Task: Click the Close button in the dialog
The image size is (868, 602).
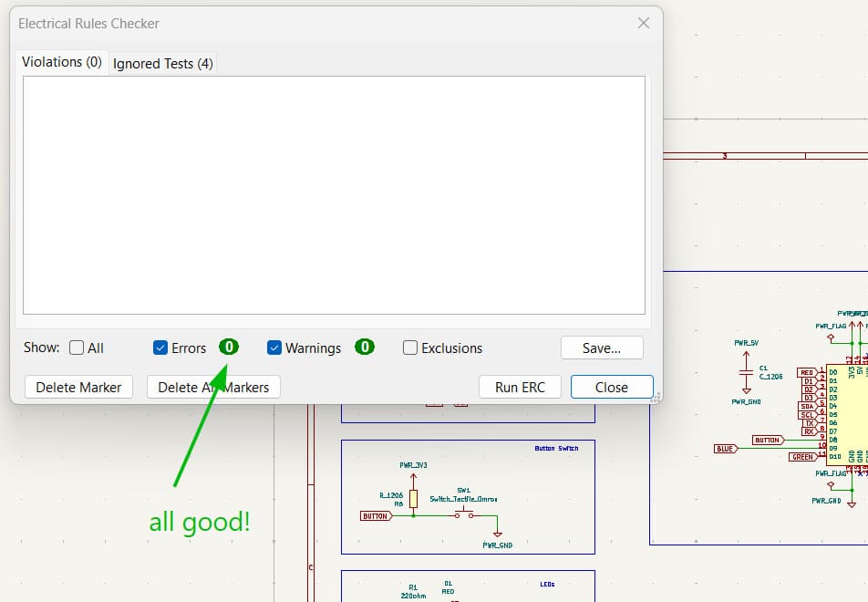Action: click(x=612, y=387)
